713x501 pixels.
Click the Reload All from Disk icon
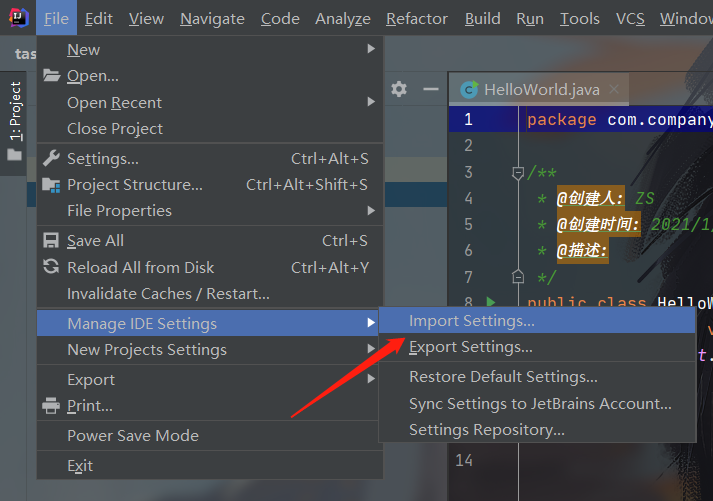tap(51, 266)
